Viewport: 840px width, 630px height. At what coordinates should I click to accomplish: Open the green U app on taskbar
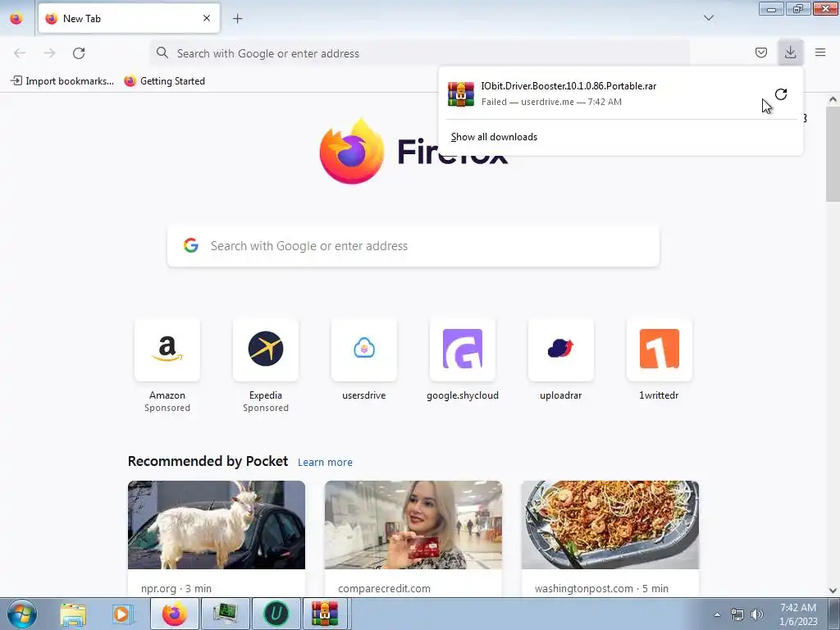pos(276,614)
